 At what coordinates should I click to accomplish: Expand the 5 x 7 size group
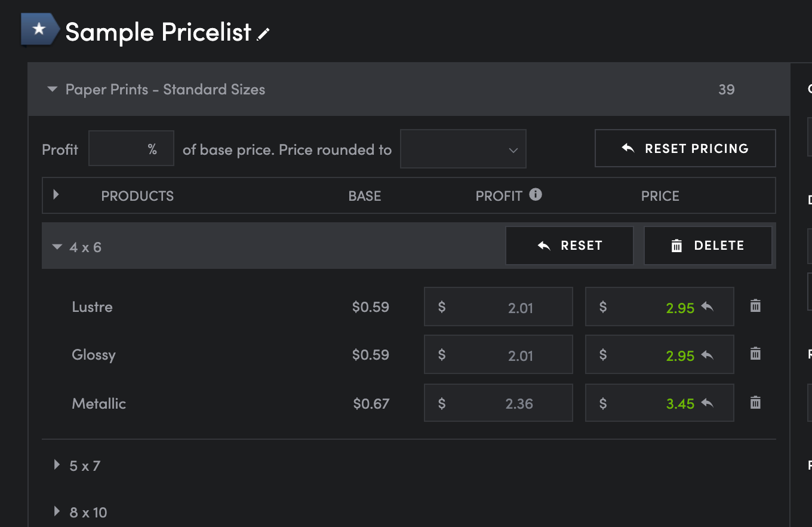point(57,465)
